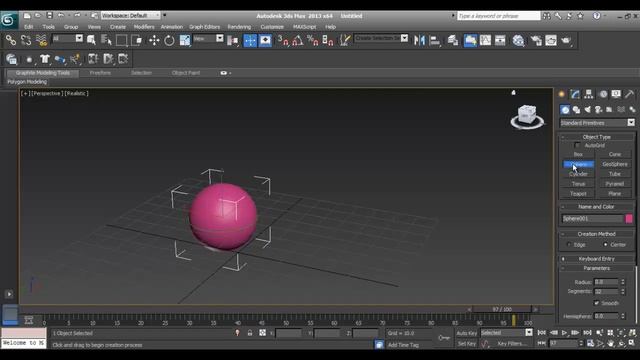640x360 pixels.
Task: Open the Edit menu
Action: [x=29, y=27]
